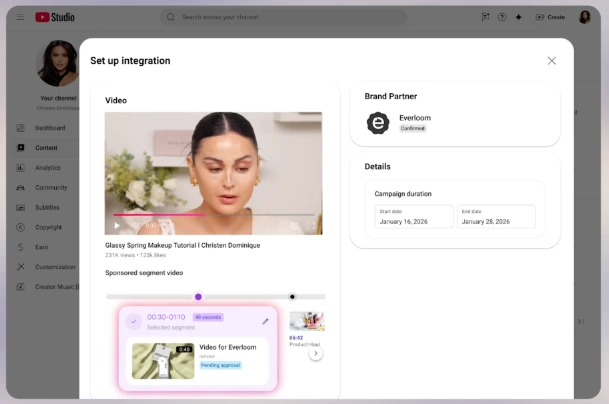The height and width of the screenshot is (404, 609).
Task: Edit selected segment with pencil icon
Action: [x=265, y=321]
